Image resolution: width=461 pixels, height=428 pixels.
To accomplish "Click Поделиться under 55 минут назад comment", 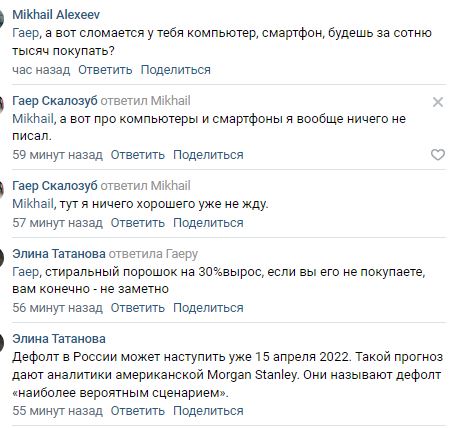I will click(208, 411).
